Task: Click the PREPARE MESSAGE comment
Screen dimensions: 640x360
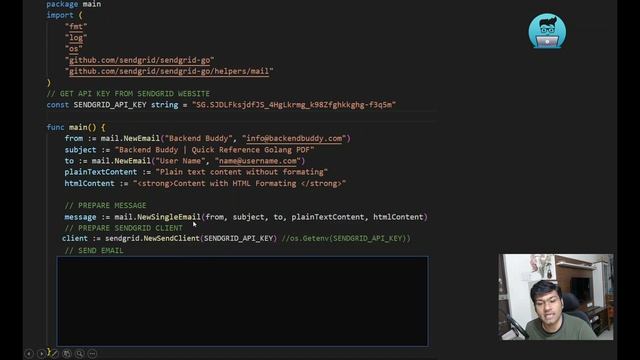Action: (105, 205)
